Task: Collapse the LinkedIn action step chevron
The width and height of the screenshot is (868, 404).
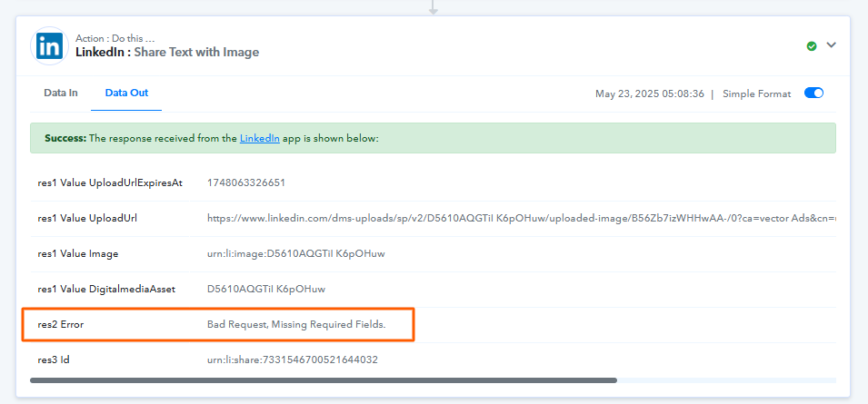Action: 831,45
